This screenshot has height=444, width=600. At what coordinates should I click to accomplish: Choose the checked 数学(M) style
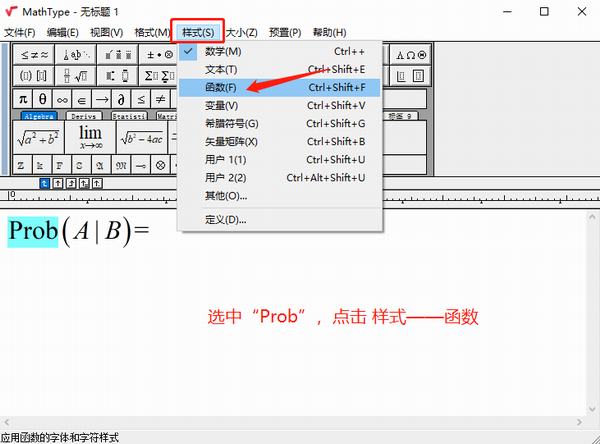(x=280, y=51)
